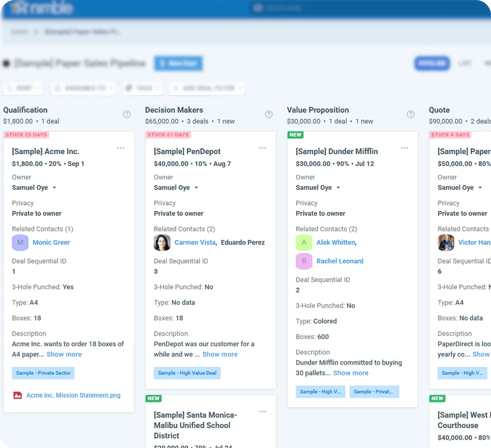Open Rachel Leonard contact link
This screenshot has width=491, height=448.
click(x=340, y=261)
